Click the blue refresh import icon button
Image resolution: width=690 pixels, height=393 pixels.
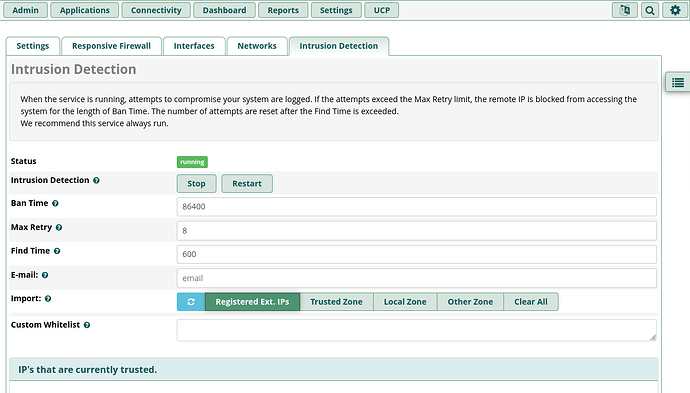tap(191, 302)
